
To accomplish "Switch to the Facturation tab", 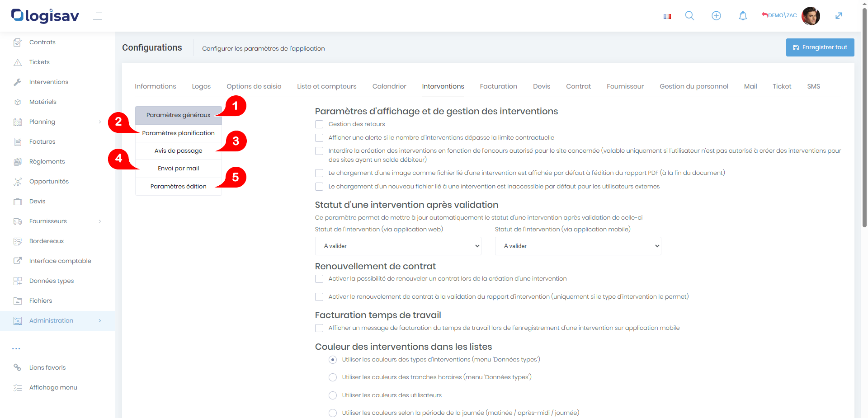I will click(x=498, y=86).
